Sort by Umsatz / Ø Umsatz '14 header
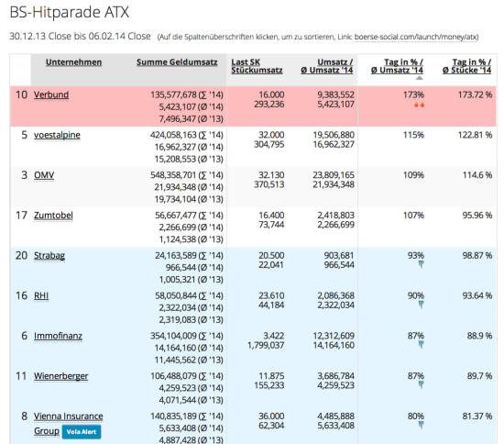Viewport: 504px width, 444px height. point(327,66)
